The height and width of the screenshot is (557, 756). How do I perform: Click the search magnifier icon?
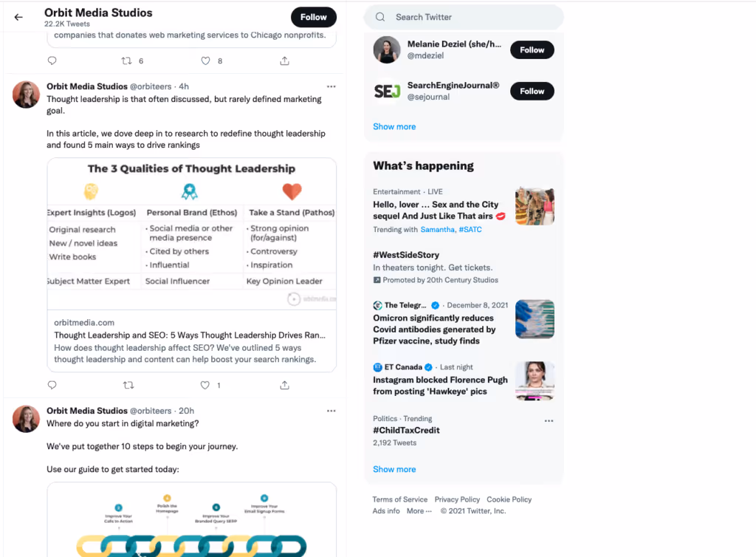380,17
